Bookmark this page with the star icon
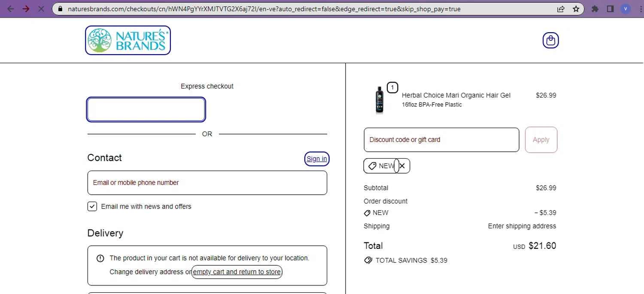The width and height of the screenshot is (644, 294). coord(576,9)
